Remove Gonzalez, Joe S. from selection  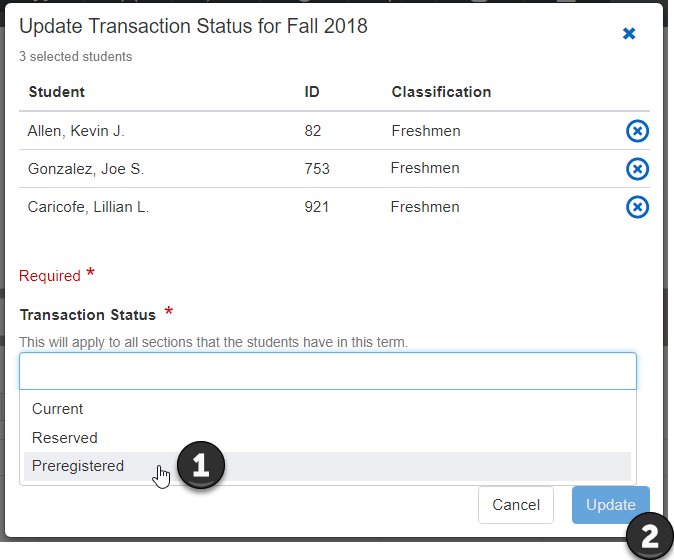[x=637, y=169]
